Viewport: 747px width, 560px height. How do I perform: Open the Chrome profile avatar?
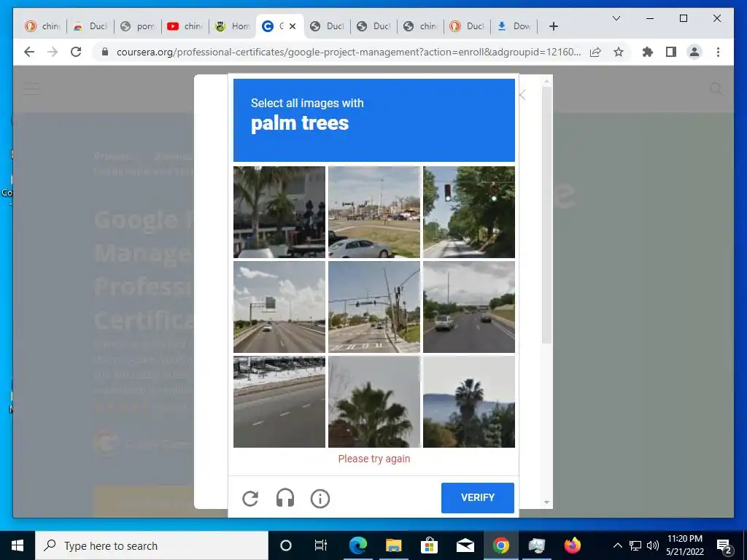(694, 52)
